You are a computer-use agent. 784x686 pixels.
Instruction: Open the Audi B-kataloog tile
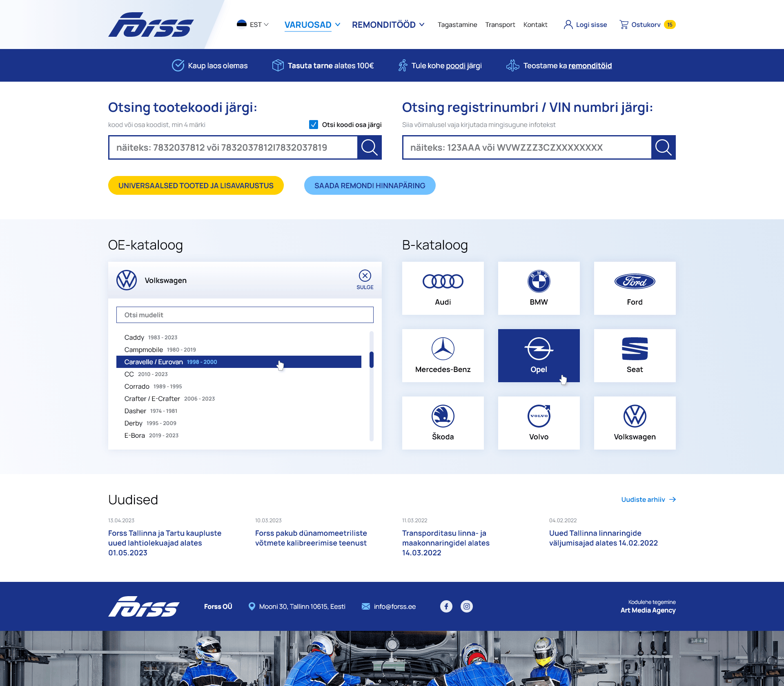pyautogui.click(x=443, y=288)
